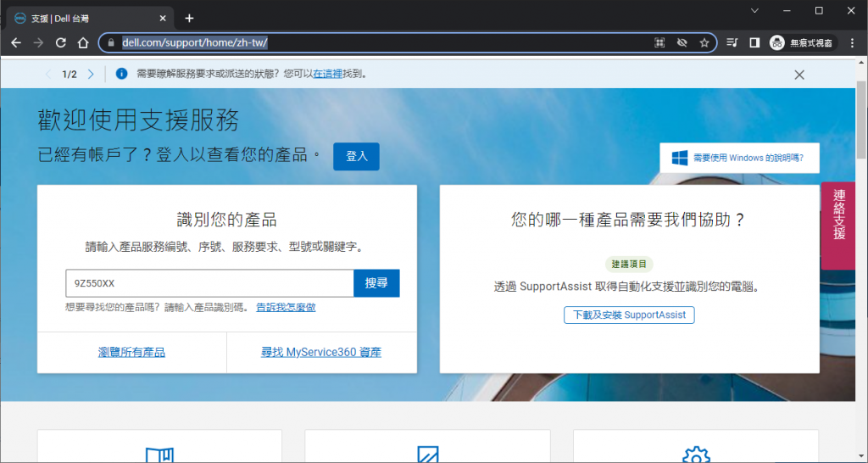868x463 pixels.
Task: Click the 登入 sign-in button
Action: point(357,156)
